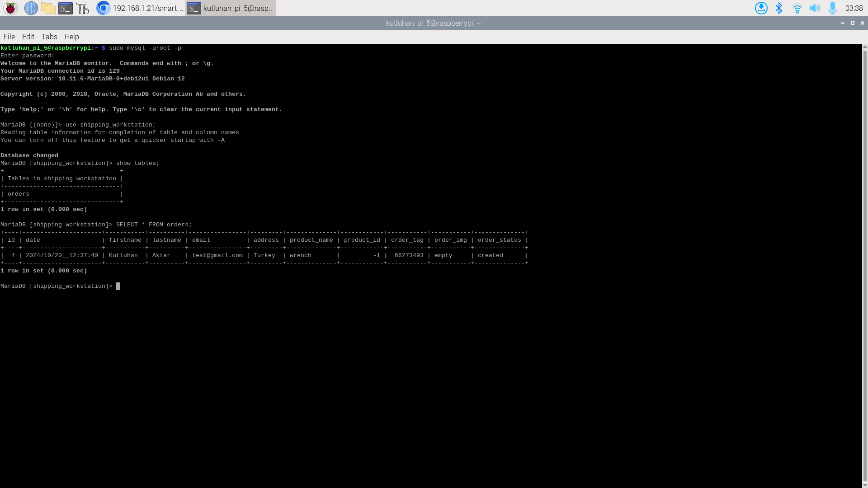Click the Tabs menu item
The height and width of the screenshot is (488, 868).
point(49,36)
